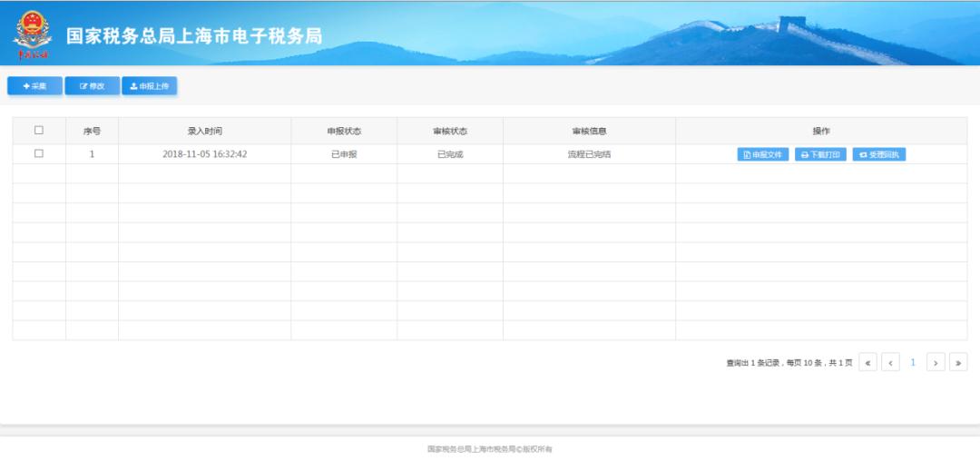Screen dimensions: 980x461
Task: Tick the select-all checkbox in table header
Action: (x=39, y=130)
